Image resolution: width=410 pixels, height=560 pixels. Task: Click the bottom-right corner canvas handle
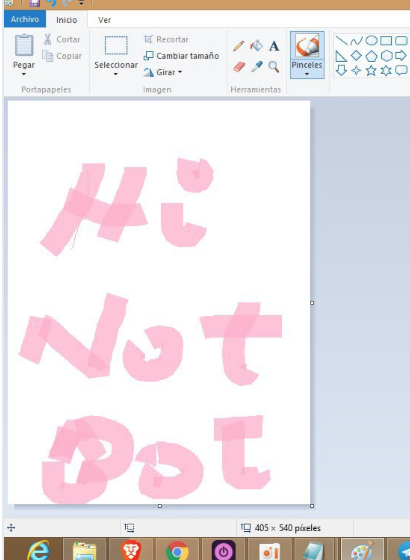[x=312, y=506]
